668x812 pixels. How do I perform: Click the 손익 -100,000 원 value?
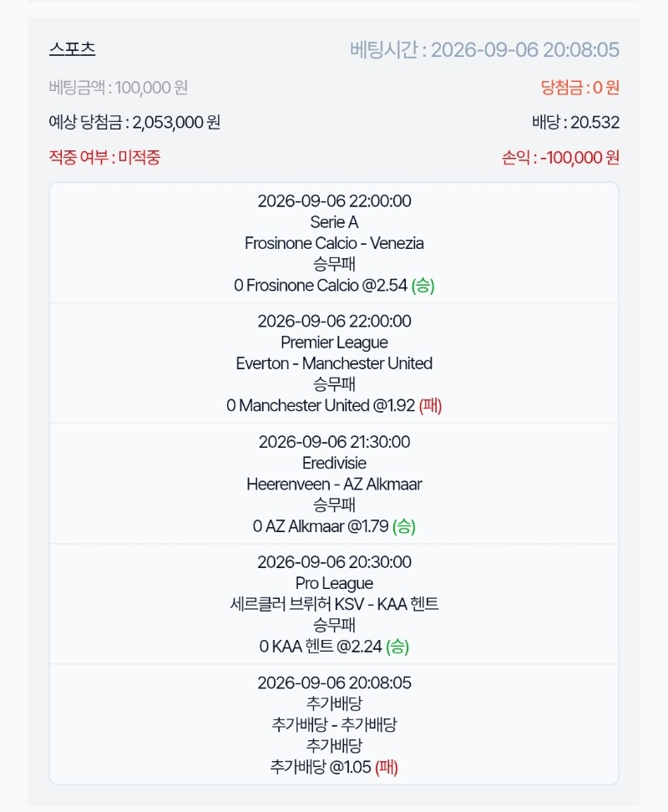(559, 157)
